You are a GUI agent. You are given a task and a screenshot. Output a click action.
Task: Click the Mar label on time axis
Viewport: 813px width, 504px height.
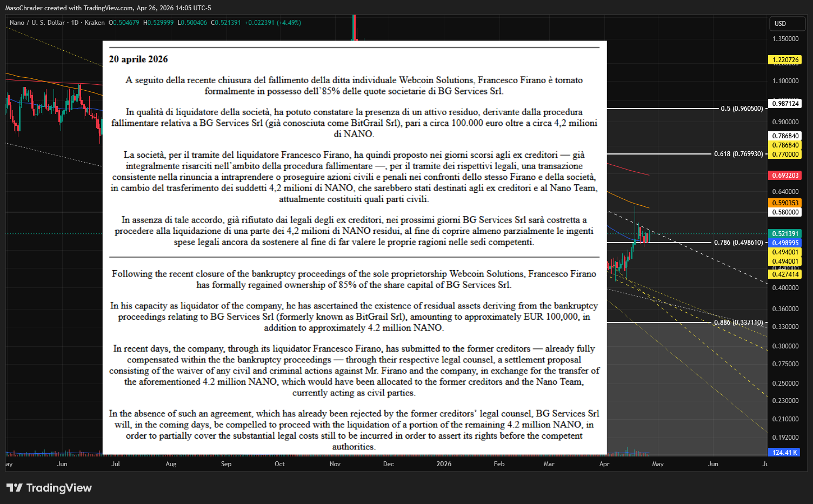[549, 464]
